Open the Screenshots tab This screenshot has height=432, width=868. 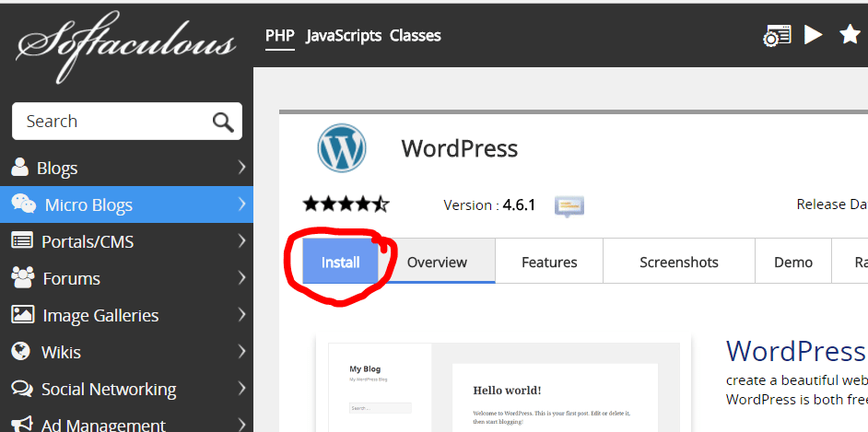pyautogui.click(x=679, y=262)
